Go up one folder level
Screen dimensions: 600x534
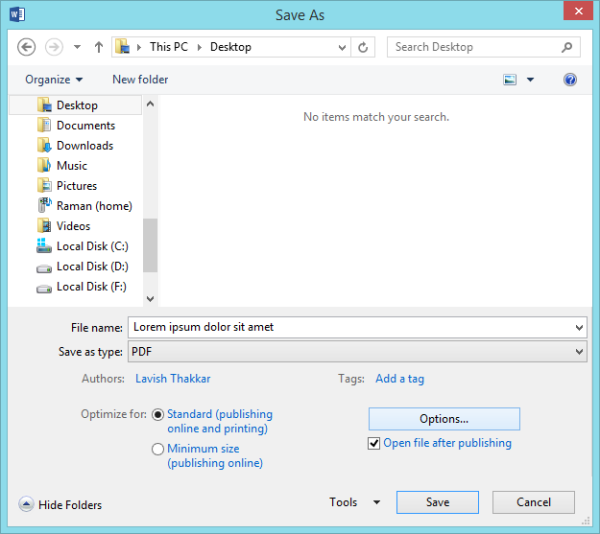(x=99, y=47)
